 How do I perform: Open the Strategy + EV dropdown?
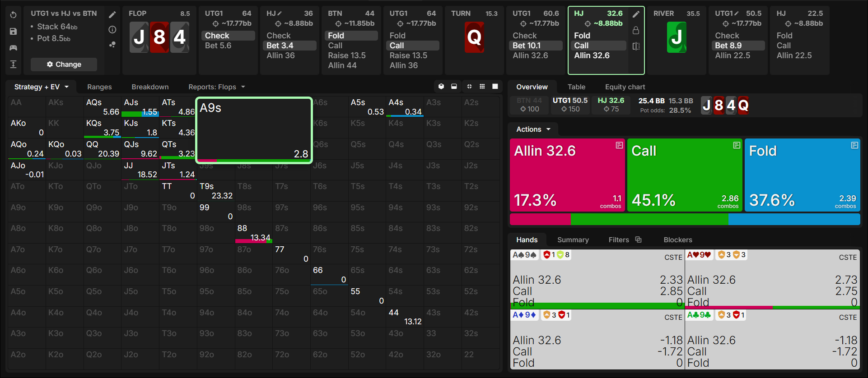click(x=42, y=87)
